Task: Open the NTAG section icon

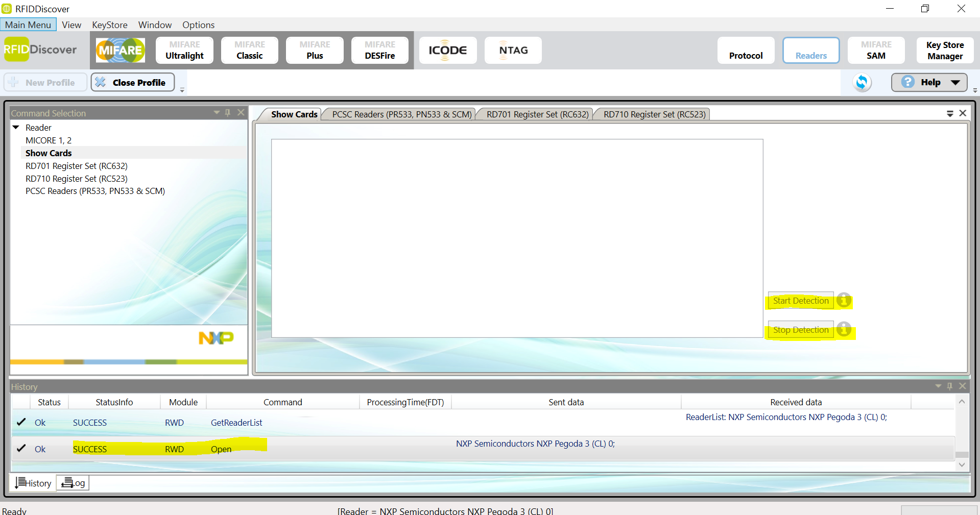Action: tap(513, 50)
